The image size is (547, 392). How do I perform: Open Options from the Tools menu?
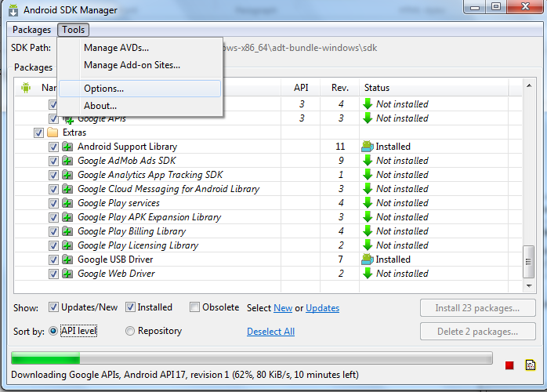(x=140, y=89)
